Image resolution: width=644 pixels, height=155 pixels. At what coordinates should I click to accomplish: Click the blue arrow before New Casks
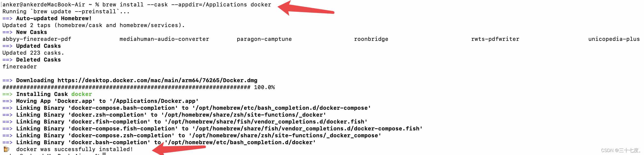coord(7,32)
